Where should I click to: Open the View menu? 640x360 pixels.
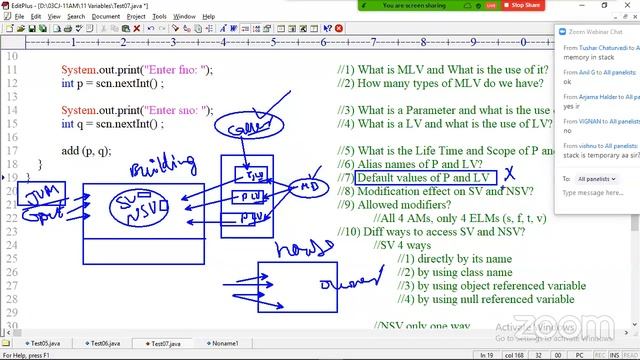point(54,17)
